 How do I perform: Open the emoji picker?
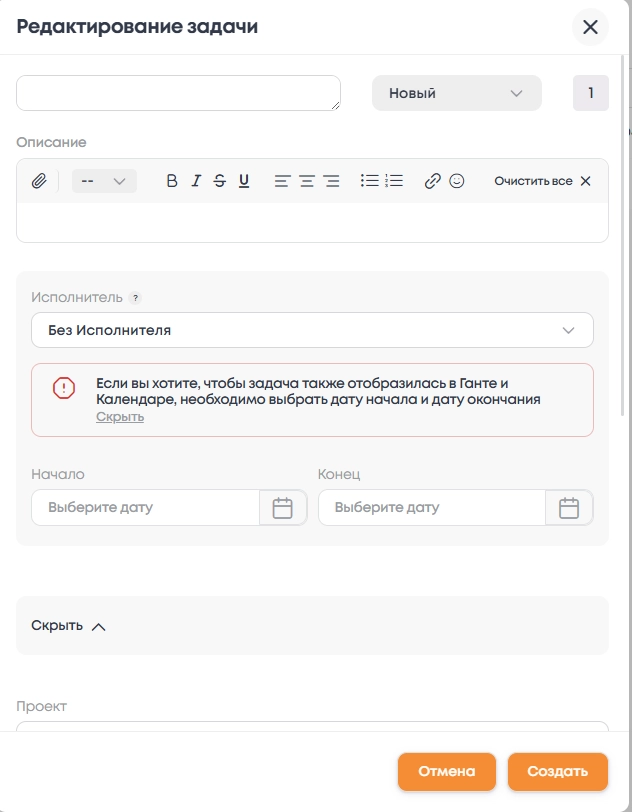[457, 181]
